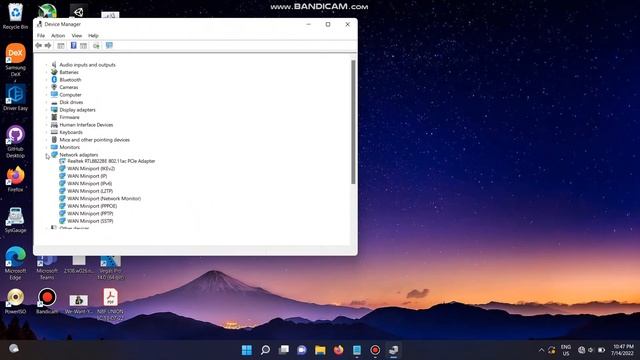Click the Bandicam recording taskbar icon
This screenshot has width=640, height=360.
pyautogui.click(x=375, y=350)
